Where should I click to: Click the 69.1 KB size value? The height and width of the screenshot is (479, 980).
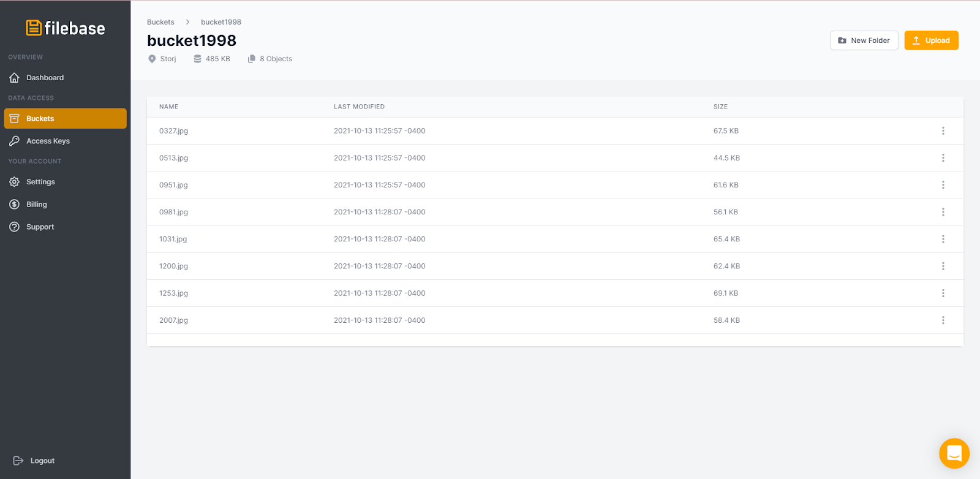[x=726, y=293]
